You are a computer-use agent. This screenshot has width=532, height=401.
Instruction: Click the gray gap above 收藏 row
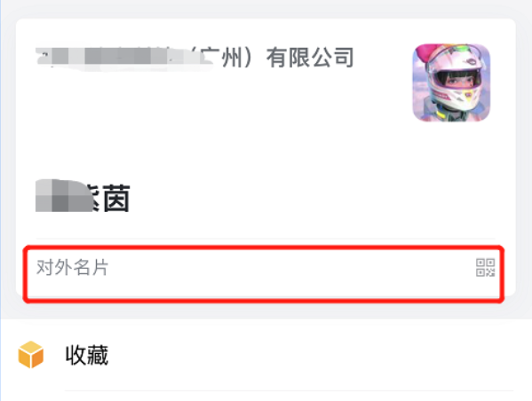click(x=266, y=309)
